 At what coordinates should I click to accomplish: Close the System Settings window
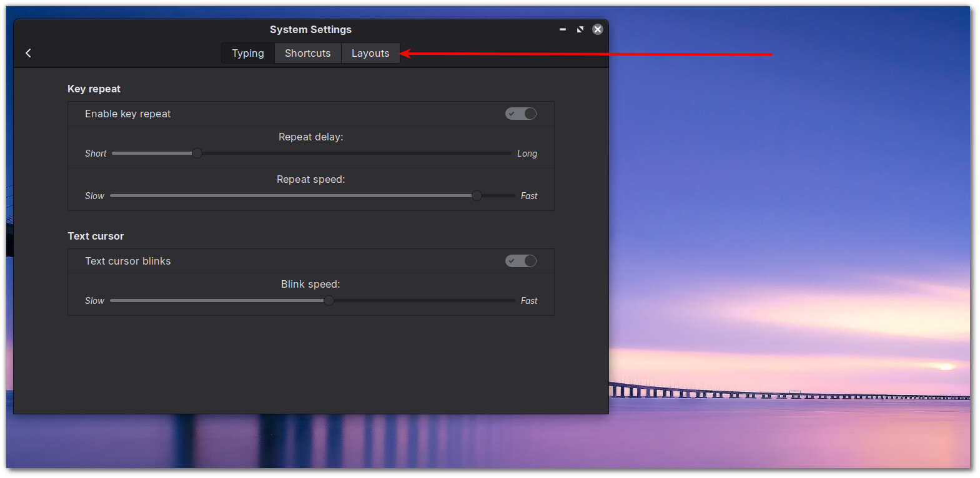(598, 29)
